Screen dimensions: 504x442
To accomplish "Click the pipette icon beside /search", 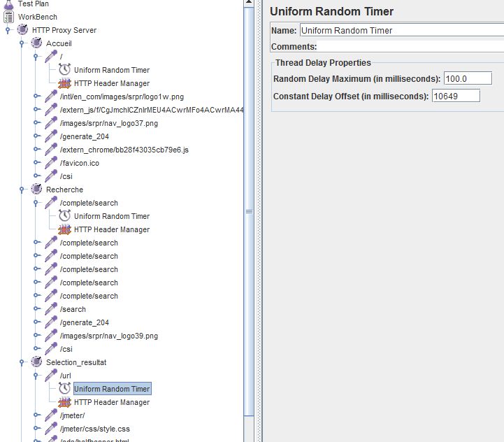I will pyautogui.click(x=51, y=309).
